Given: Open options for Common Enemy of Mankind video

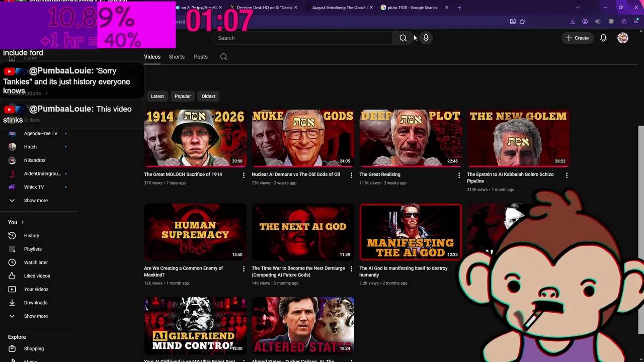Looking at the screenshot, I should click(x=244, y=269).
